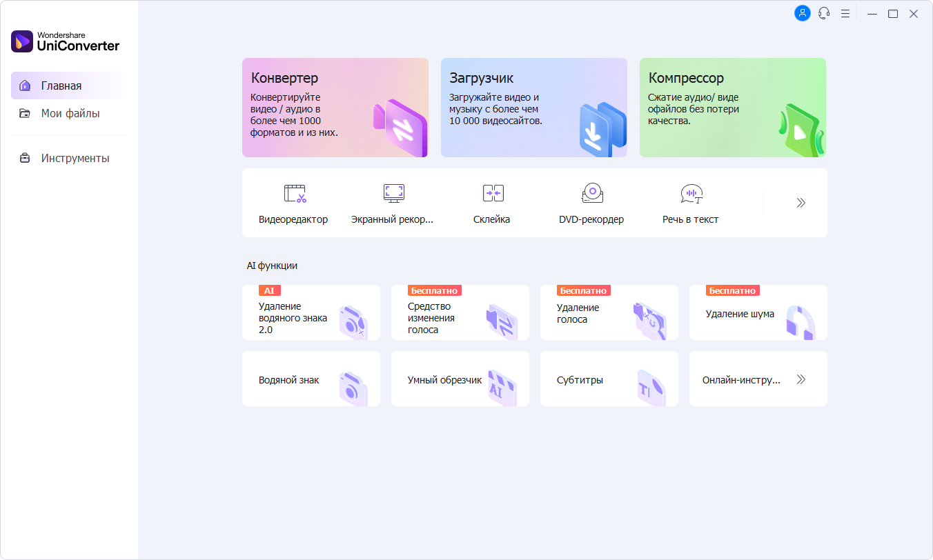This screenshot has height=560, width=933.
Task: Open the Онлайн-инстру... card
Action: coord(758,379)
